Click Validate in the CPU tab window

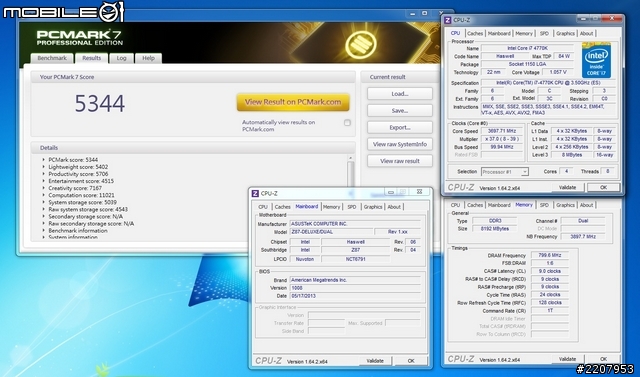[x=567, y=187]
